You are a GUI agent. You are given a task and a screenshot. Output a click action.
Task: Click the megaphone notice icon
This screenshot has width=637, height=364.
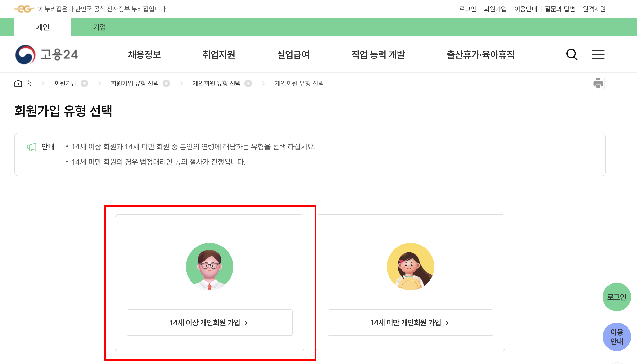pos(32,147)
